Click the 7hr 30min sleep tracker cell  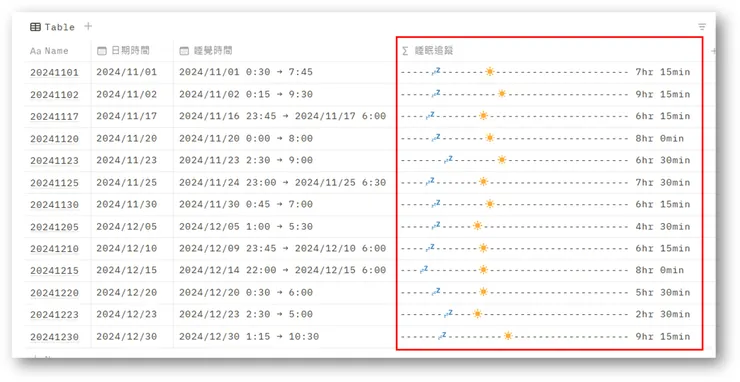pos(546,182)
